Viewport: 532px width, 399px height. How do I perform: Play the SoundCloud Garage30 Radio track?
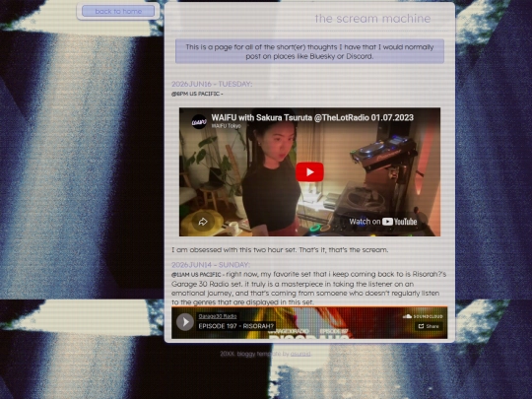(x=185, y=321)
